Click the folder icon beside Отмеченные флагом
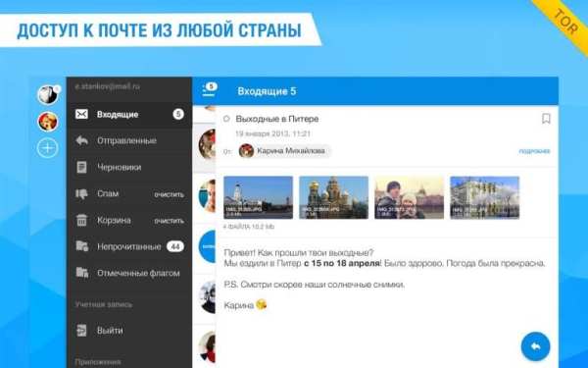 click(81, 272)
